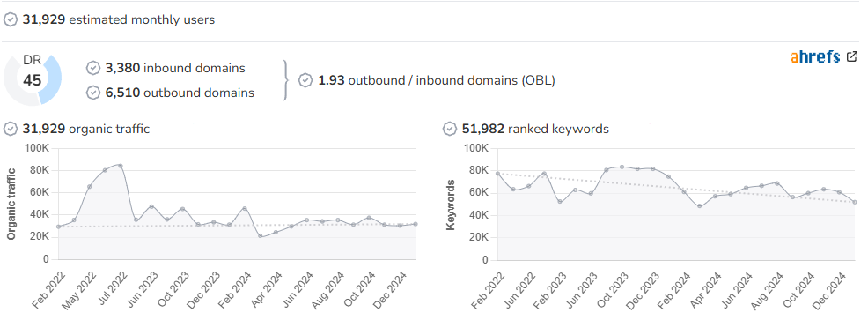
Task: Click the Organic traffic vertical axis title
Action: 11,205
